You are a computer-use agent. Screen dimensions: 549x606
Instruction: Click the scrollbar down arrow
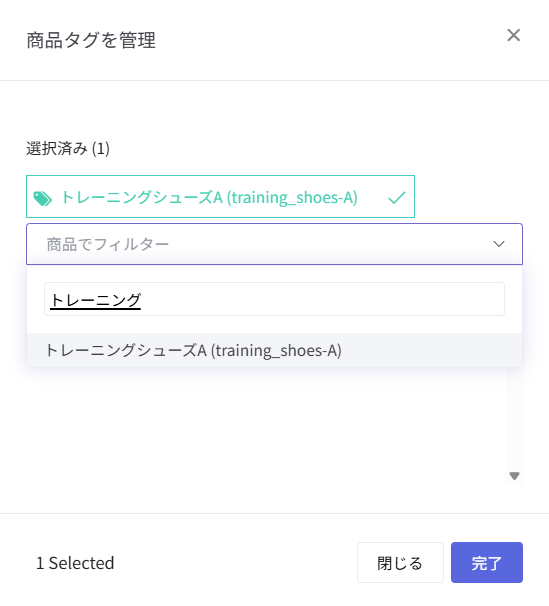point(514,476)
